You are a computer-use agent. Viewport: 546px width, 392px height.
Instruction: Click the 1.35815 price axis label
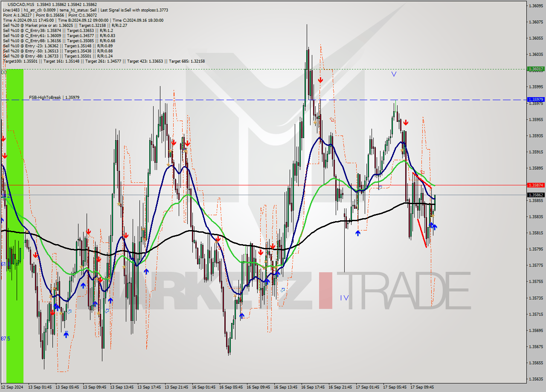coord(536,233)
